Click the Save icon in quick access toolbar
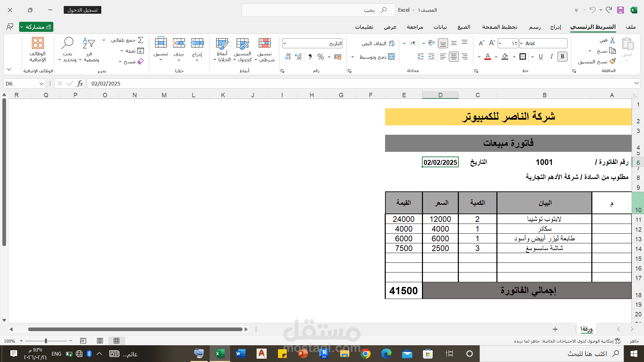This screenshot has width=644, height=362. click(621, 10)
